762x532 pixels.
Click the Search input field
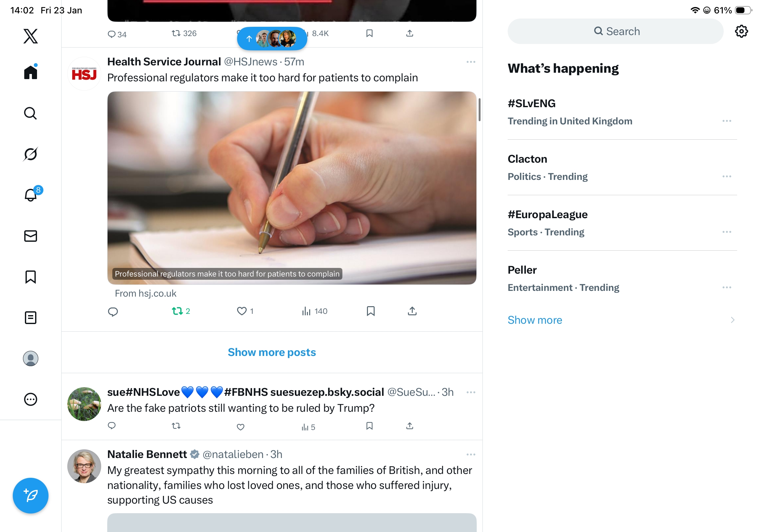tap(615, 31)
